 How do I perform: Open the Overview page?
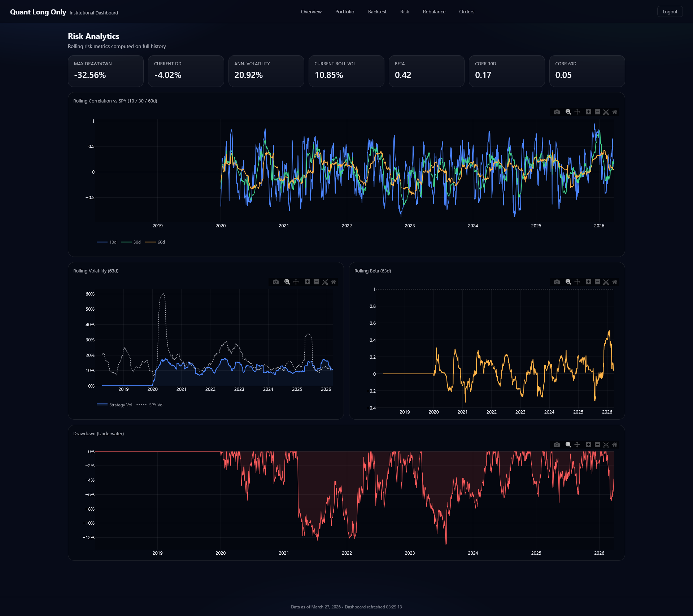[311, 12]
